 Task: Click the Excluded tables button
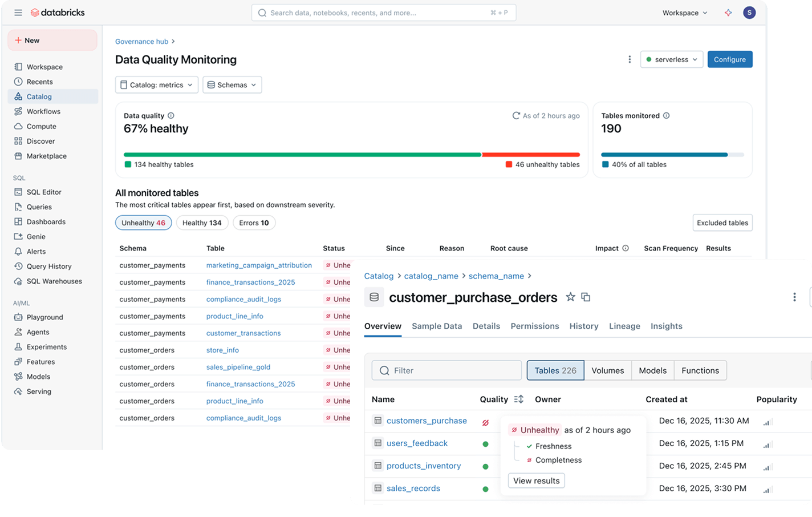722,223
